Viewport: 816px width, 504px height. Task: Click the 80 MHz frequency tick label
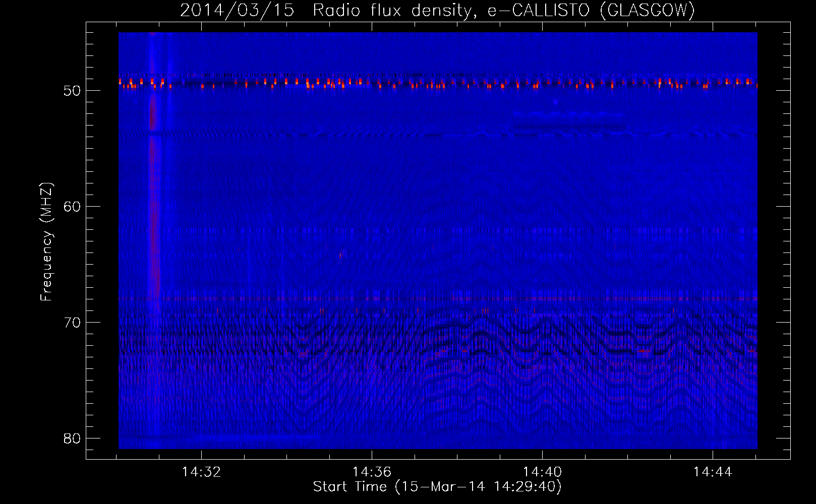73,438
